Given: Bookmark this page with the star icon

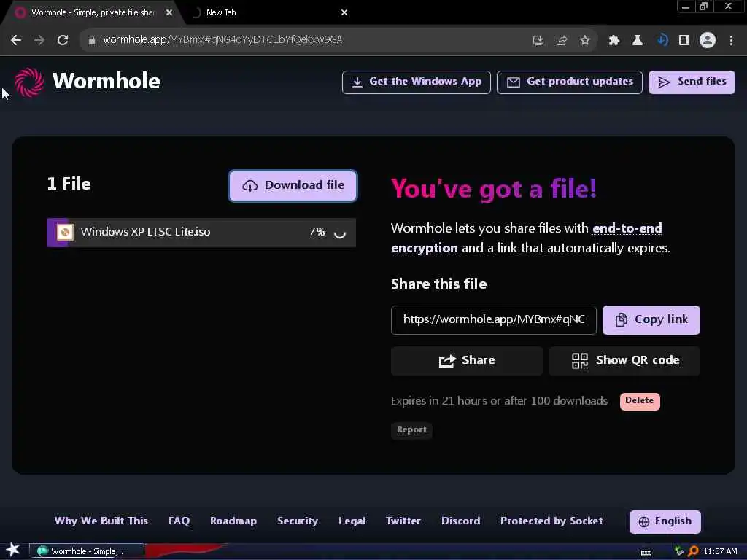Looking at the screenshot, I should 584,41.
